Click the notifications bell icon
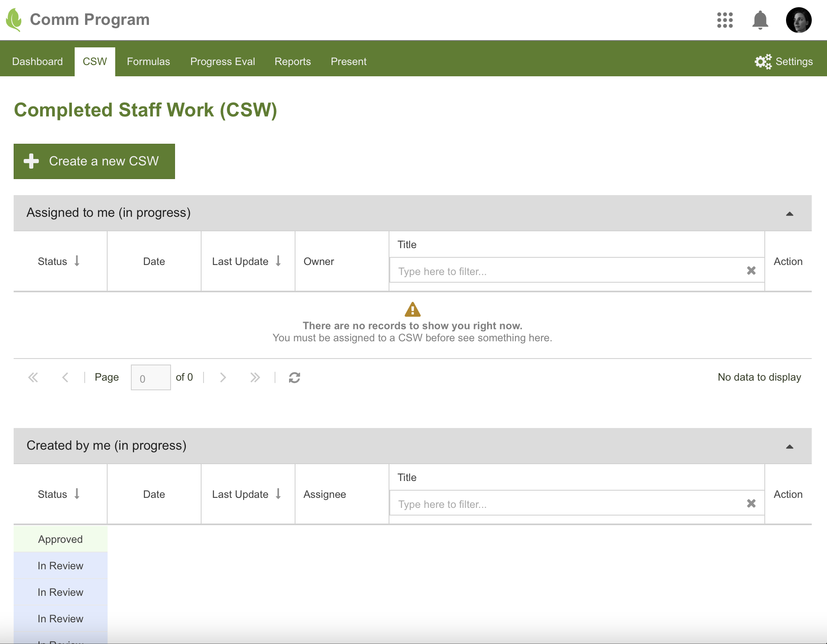This screenshot has height=644, width=827. (760, 20)
